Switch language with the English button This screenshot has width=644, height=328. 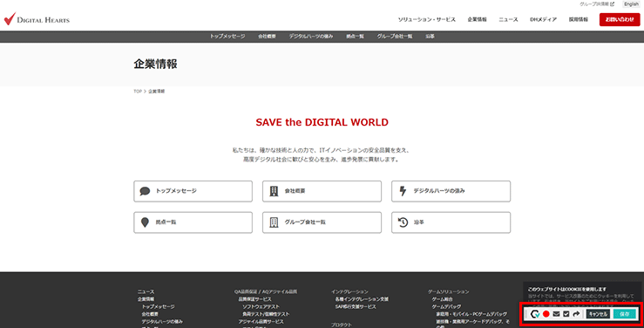(x=631, y=4)
